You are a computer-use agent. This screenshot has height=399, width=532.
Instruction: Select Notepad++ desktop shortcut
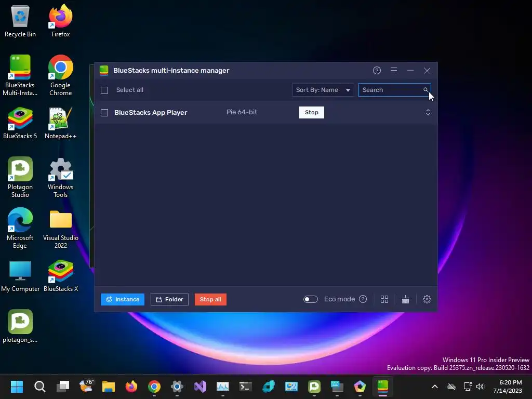(60, 123)
